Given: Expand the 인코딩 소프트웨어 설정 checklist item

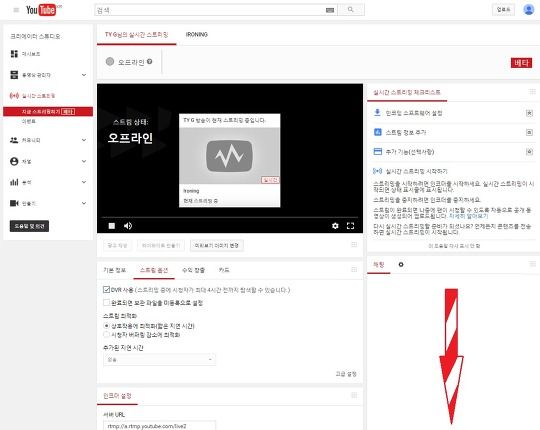Looking at the screenshot, I should 529,113.
